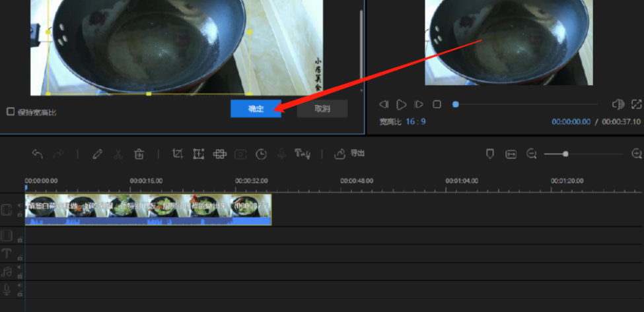
Task: Add a marker with the marker icon
Action: coord(489,154)
